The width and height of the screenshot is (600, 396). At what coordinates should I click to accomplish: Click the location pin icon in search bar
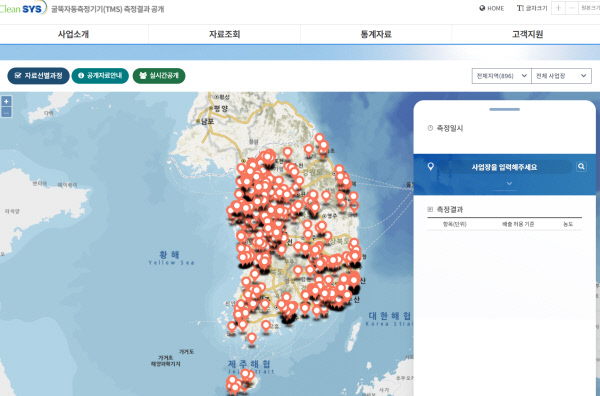tap(430, 166)
